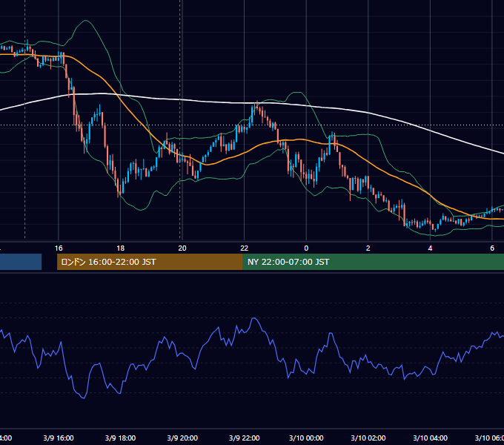Click the upper chart's 2 hour label
This screenshot has height=445, width=504.
(368, 248)
